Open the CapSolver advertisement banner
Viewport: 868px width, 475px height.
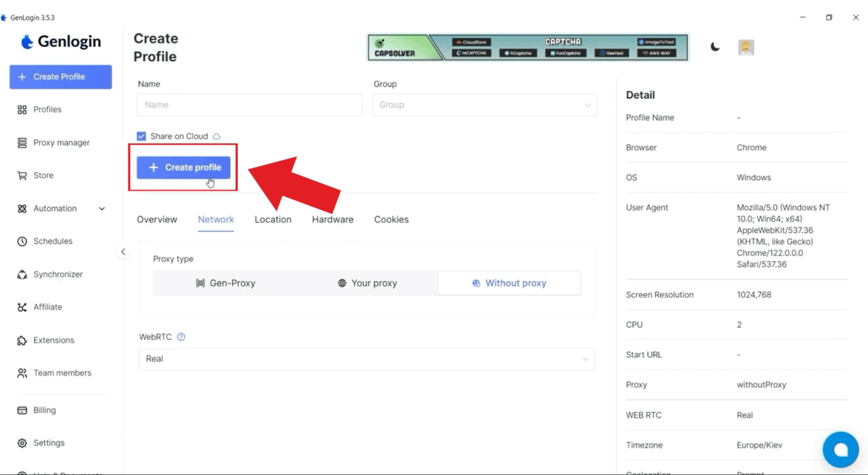pos(528,47)
